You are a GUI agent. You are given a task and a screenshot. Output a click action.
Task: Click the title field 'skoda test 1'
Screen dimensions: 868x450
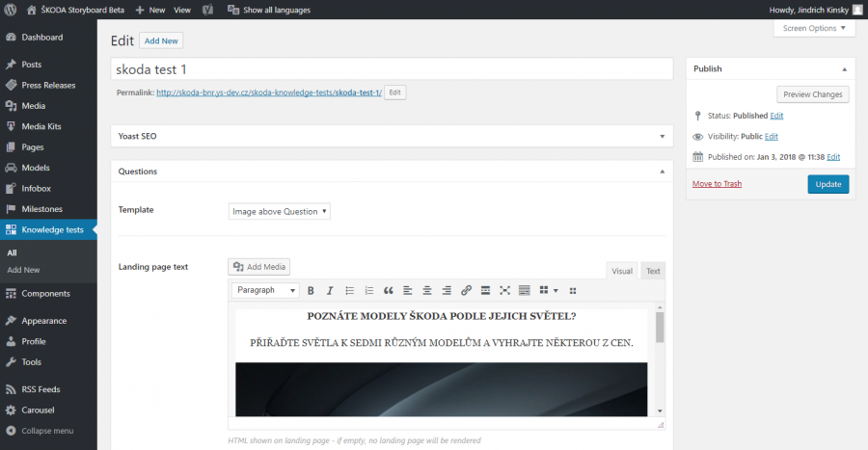pos(392,69)
